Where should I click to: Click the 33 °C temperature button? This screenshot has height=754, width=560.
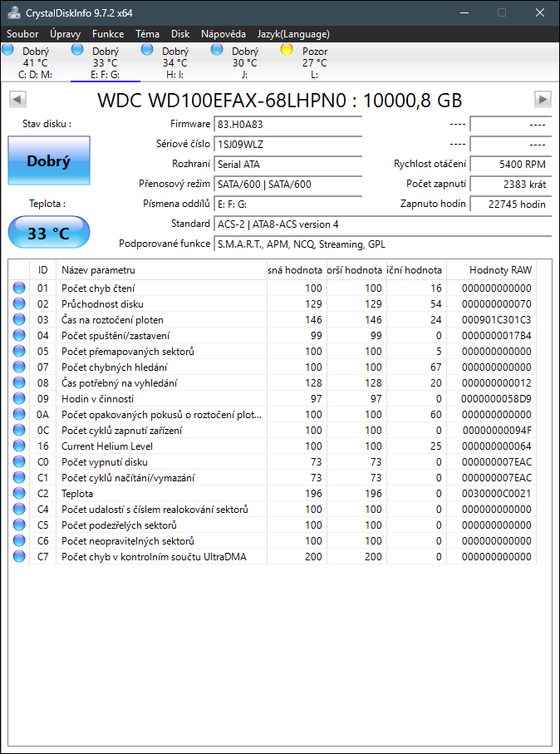click(x=49, y=234)
